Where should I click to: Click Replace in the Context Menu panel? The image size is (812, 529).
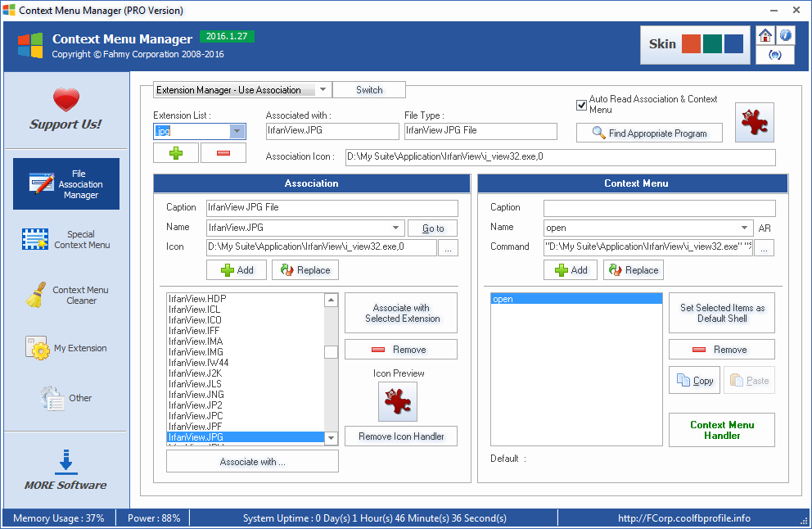(x=634, y=270)
